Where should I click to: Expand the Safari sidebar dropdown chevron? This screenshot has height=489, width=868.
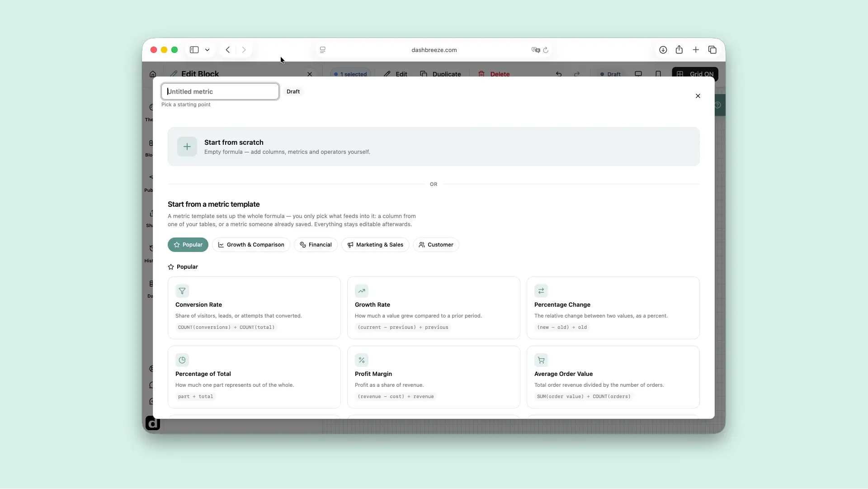tap(207, 50)
